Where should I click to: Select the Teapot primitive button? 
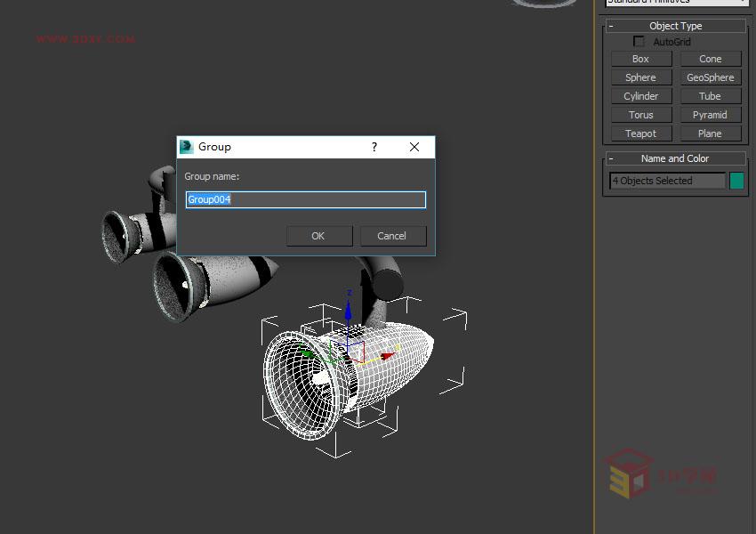point(639,133)
